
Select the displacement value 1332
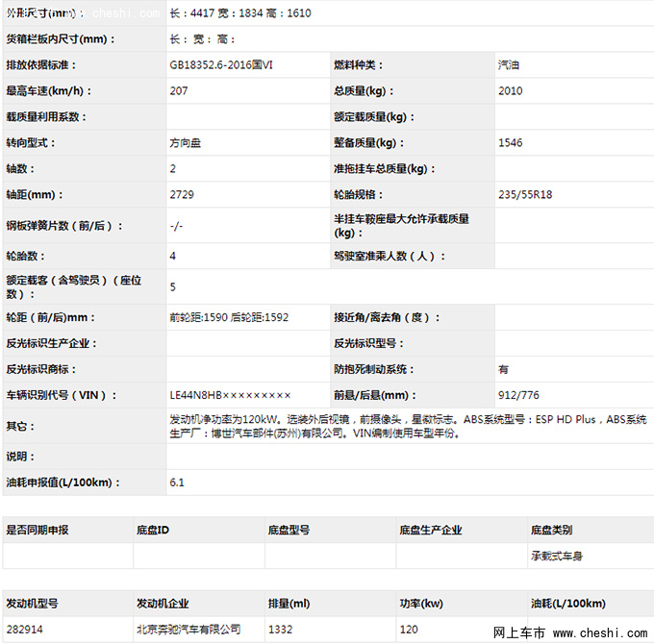[280, 630]
